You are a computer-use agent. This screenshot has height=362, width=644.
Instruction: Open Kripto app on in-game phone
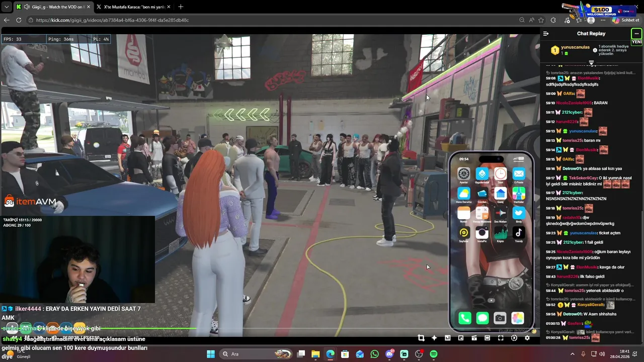[501, 233]
